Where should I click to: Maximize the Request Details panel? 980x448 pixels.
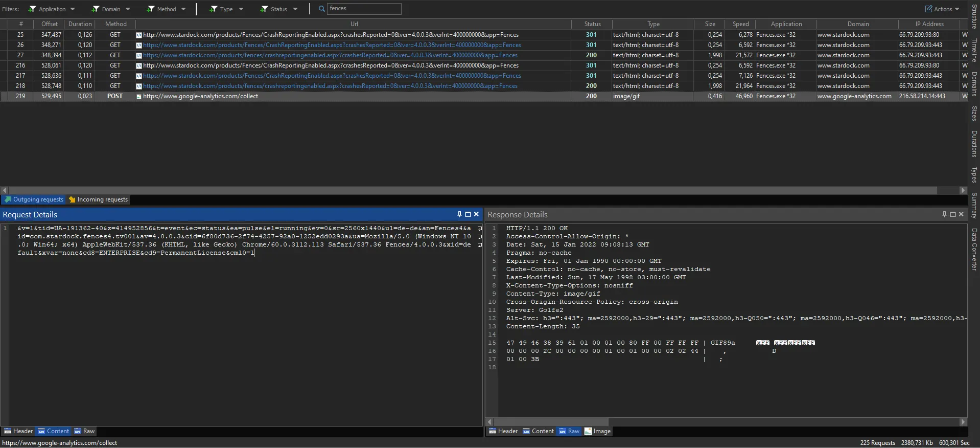[x=468, y=214]
